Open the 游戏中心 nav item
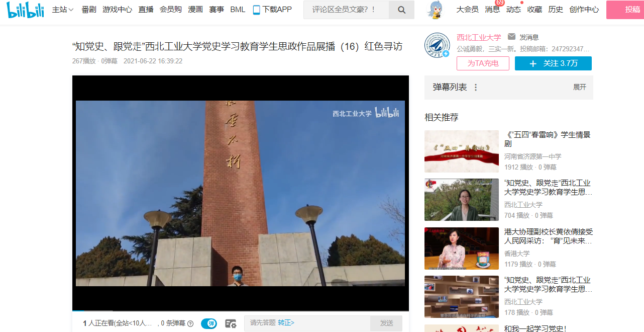The height and width of the screenshot is (332, 644). pos(117,10)
